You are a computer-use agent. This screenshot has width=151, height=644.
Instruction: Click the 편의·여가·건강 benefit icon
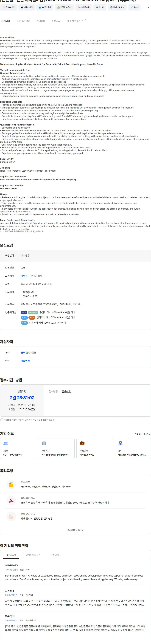pyautogui.click(x=11, y=516)
